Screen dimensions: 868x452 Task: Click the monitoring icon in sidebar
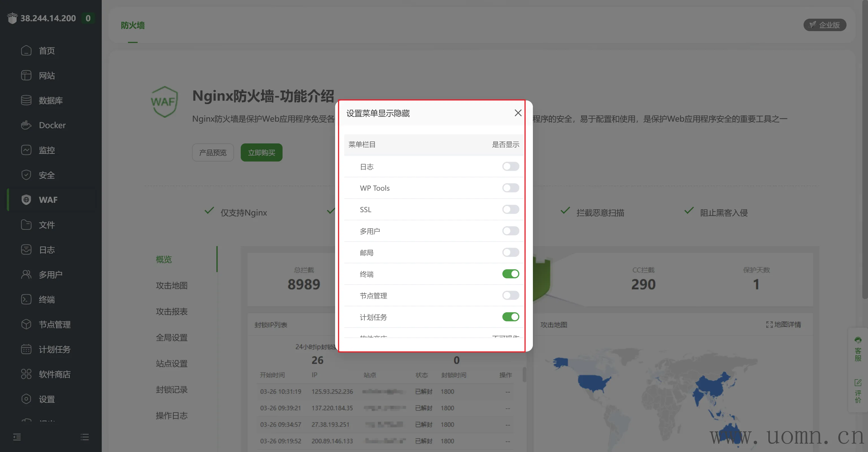click(x=26, y=150)
